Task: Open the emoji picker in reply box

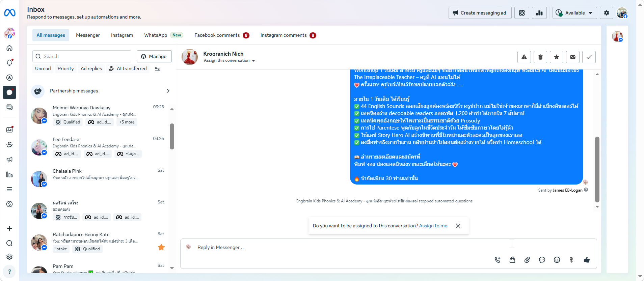Action: pyautogui.click(x=557, y=260)
